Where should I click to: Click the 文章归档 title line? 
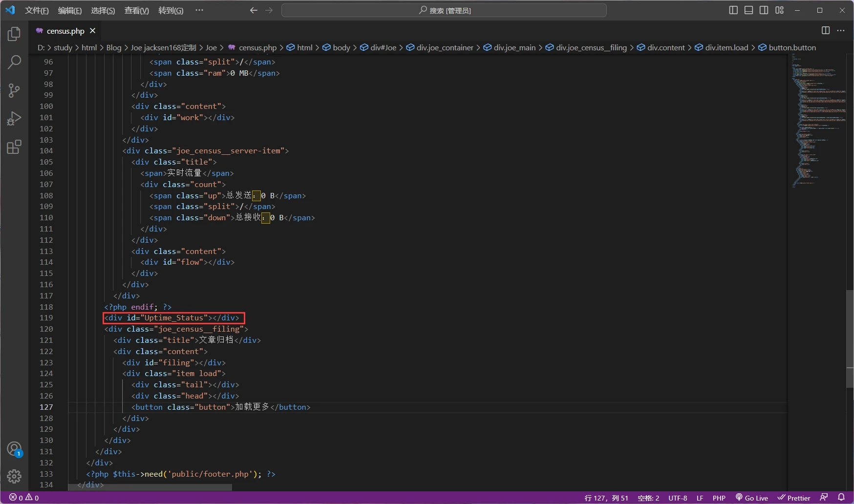[x=187, y=340]
